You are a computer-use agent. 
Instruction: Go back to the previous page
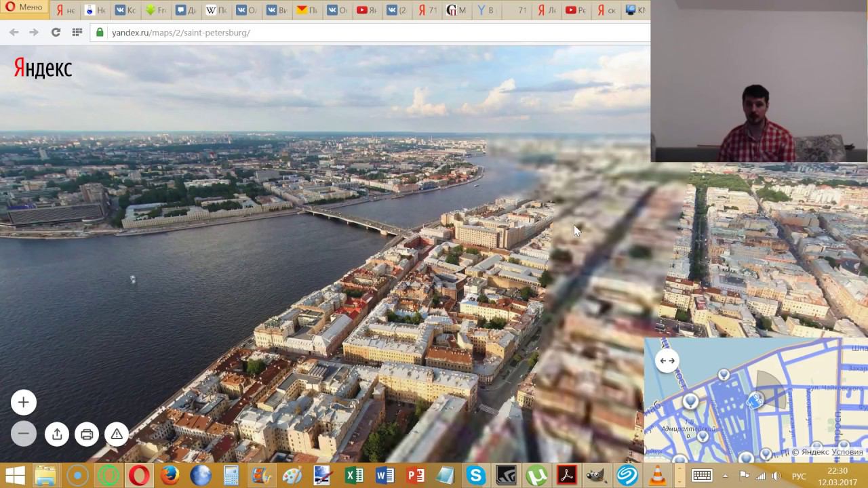pyautogui.click(x=14, y=32)
